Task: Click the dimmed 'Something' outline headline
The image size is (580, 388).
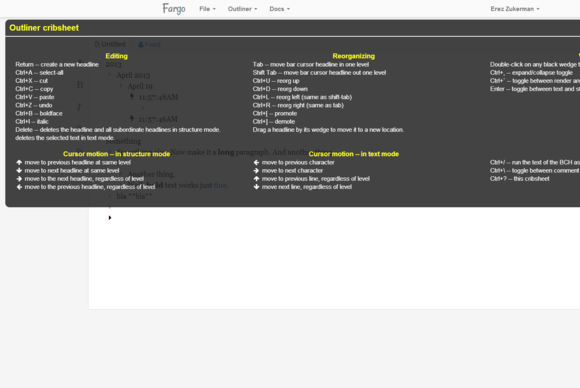Action: pos(123,141)
